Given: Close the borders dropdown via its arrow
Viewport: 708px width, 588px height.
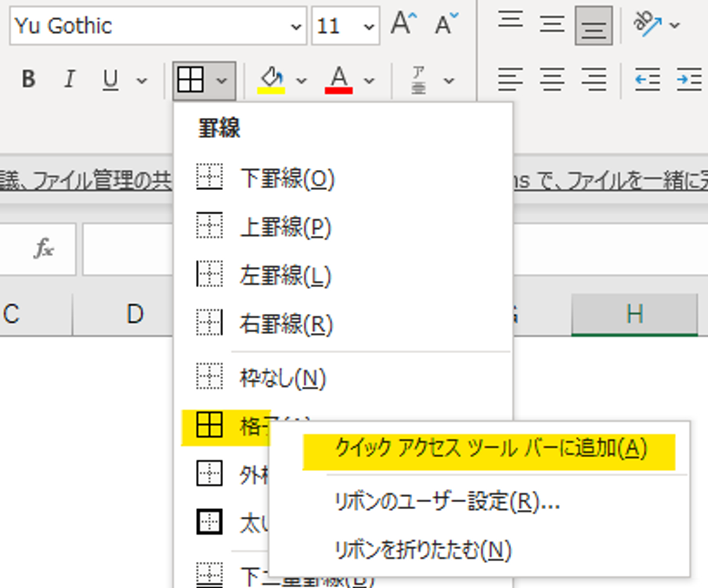Looking at the screenshot, I should click(x=222, y=81).
